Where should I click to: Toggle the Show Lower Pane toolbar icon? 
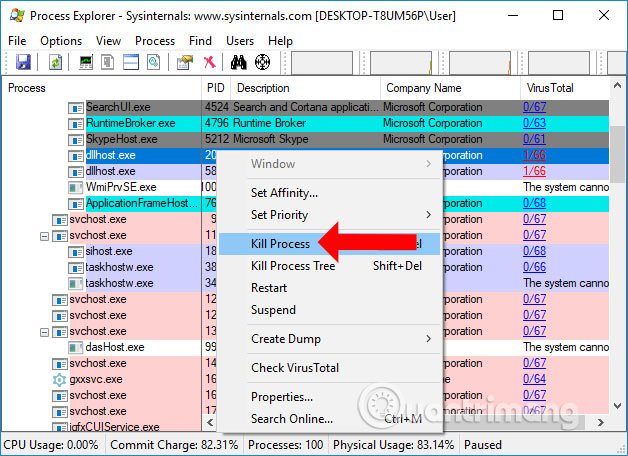click(x=131, y=62)
